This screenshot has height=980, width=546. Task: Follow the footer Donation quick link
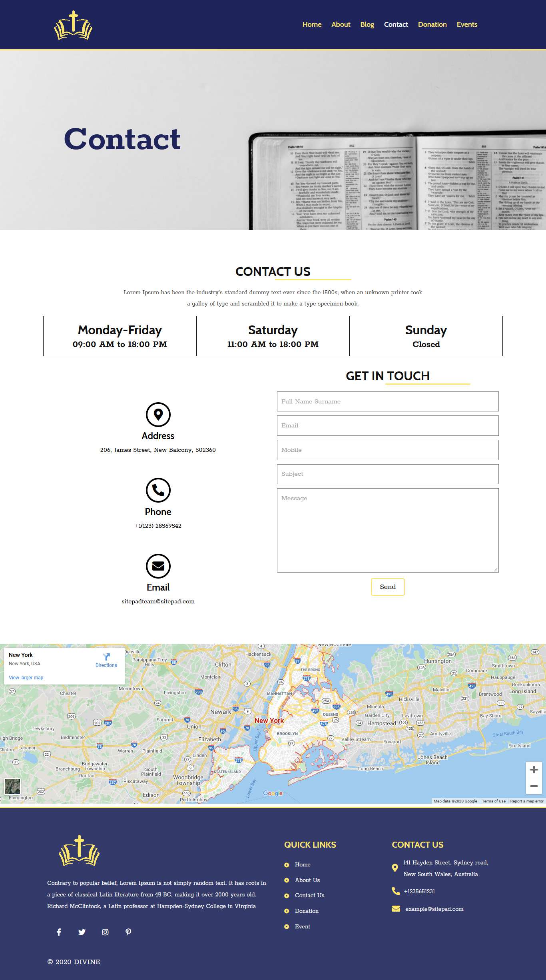307,911
